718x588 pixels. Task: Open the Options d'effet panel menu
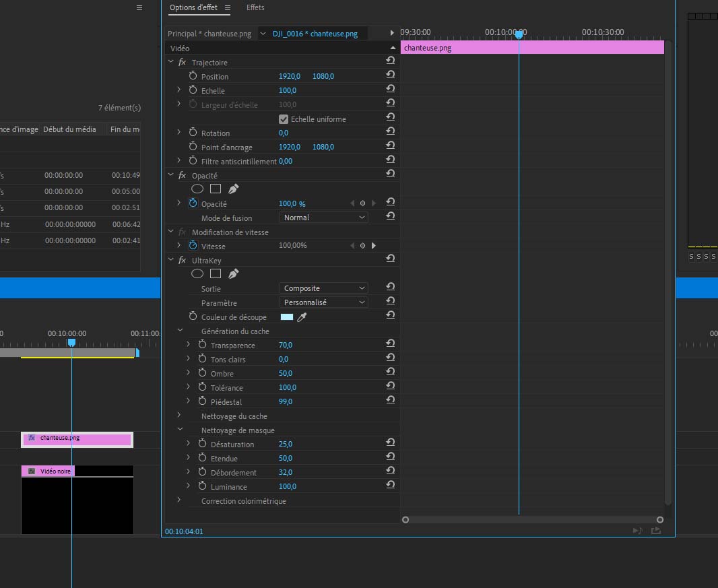(228, 8)
